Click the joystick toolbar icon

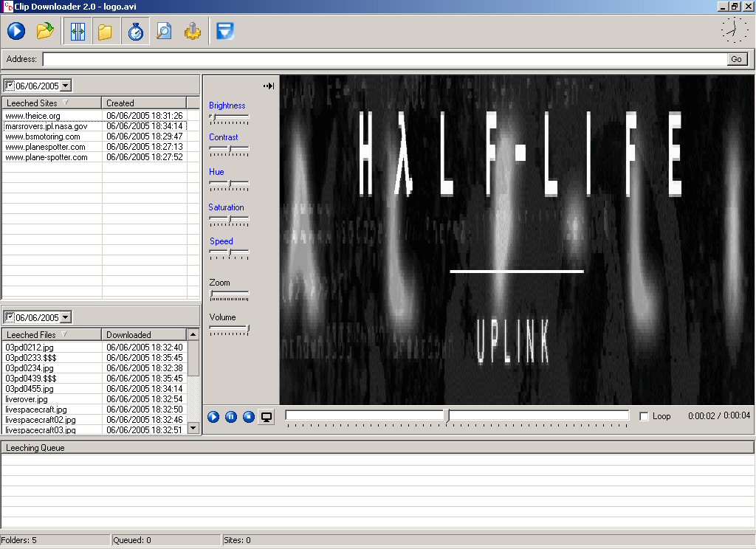click(193, 31)
